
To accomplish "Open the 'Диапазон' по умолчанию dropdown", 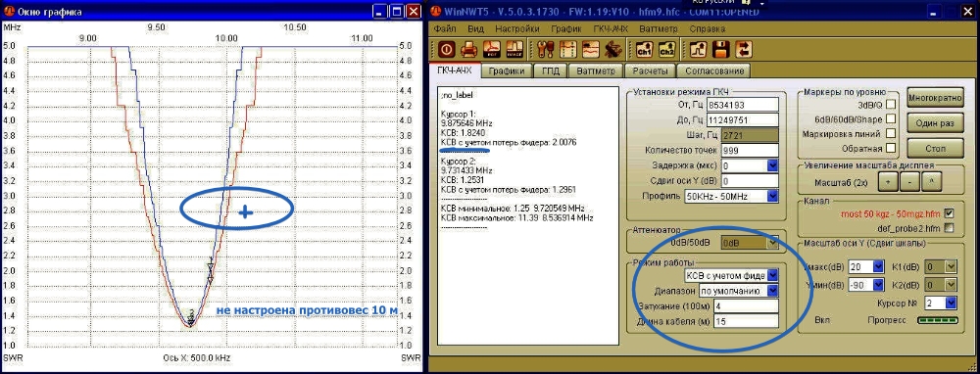I will coord(772,291).
